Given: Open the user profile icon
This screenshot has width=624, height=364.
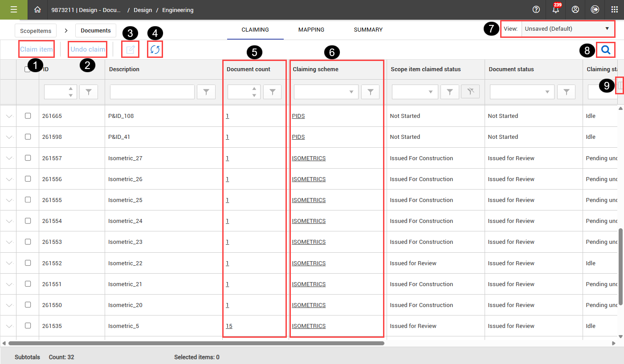Looking at the screenshot, I should tap(575, 9).
